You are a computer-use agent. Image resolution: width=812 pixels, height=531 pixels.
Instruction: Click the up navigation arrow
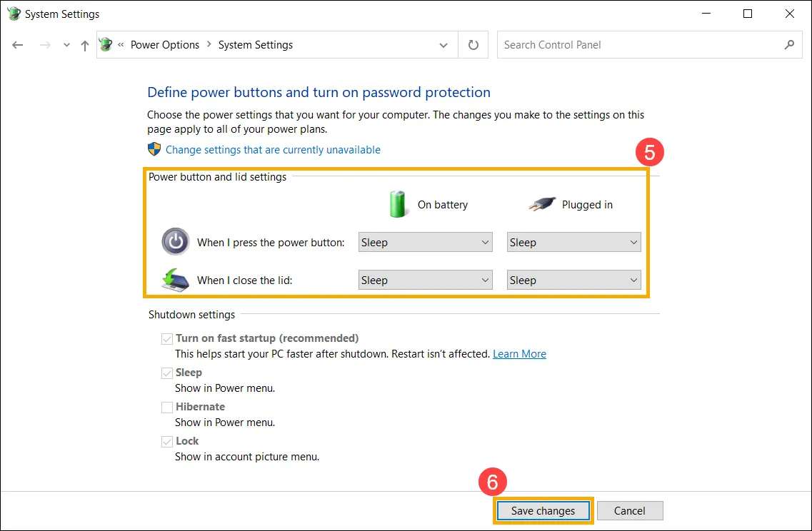point(84,44)
